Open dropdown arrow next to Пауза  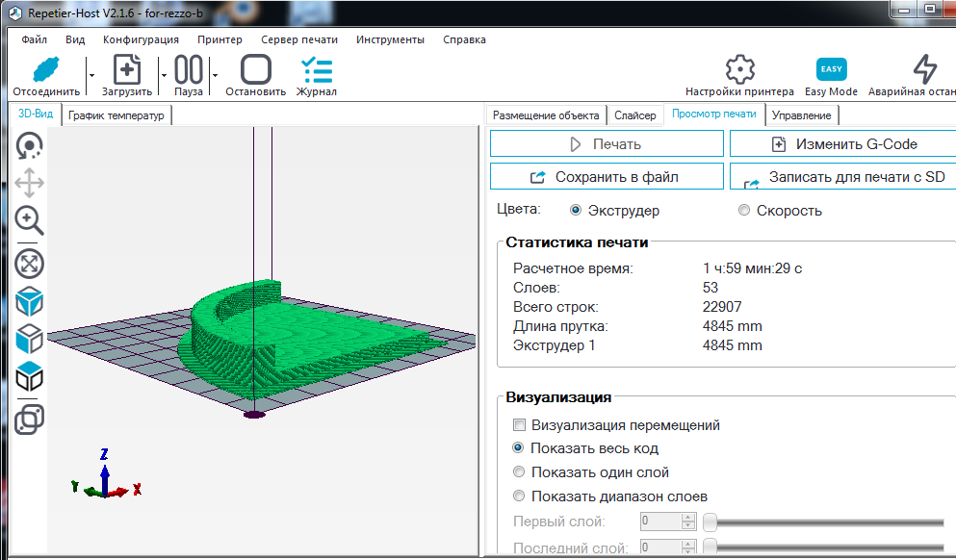(x=215, y=76)
